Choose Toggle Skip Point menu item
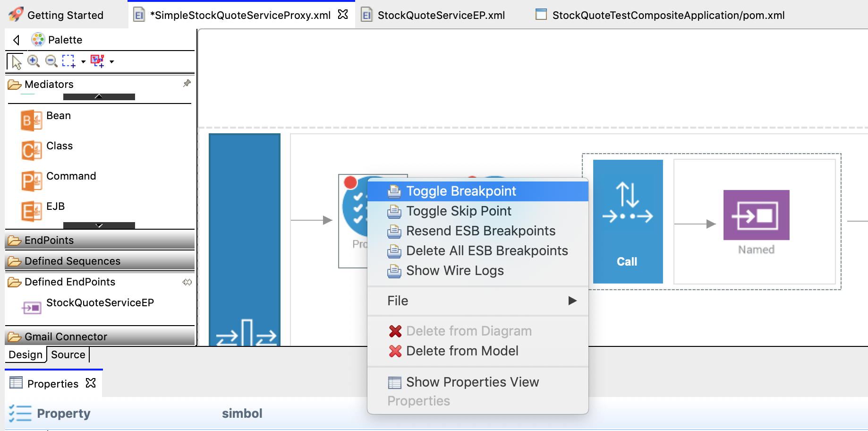 coord(477,211)
